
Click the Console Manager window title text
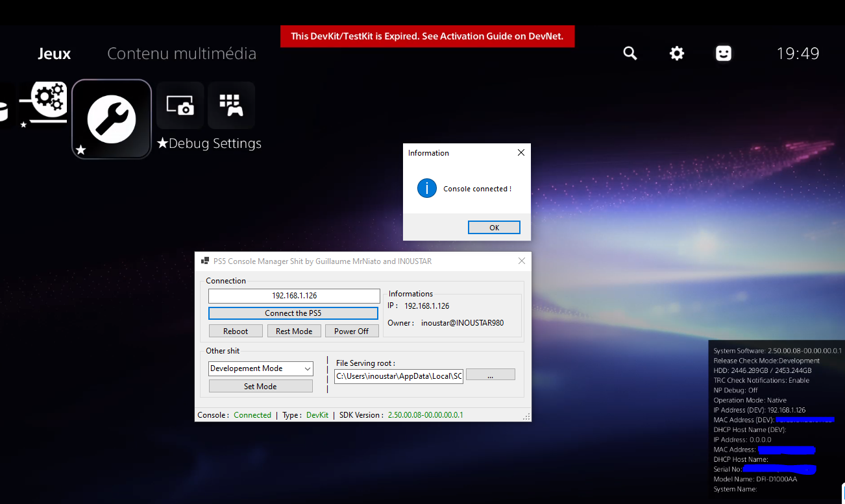(323, 261)
